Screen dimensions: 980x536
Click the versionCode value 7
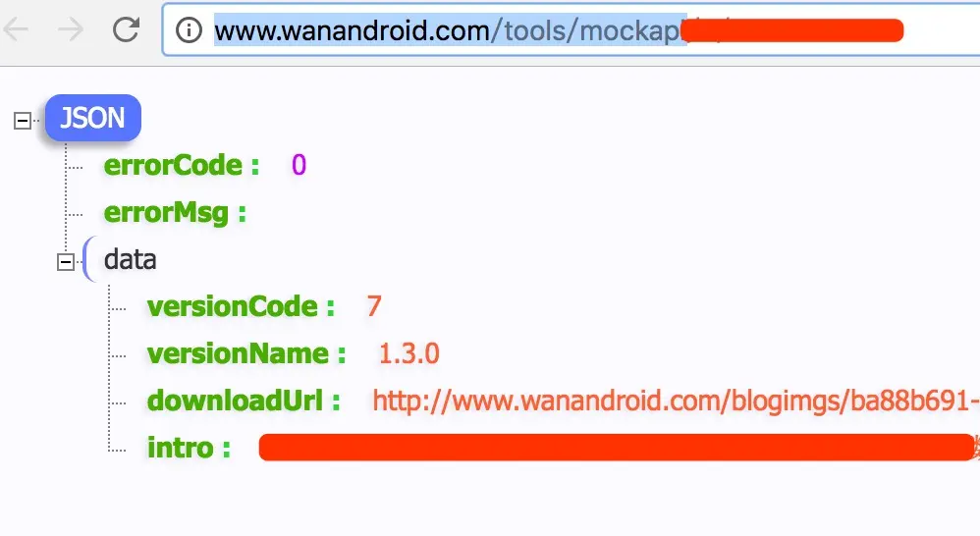[374, 306]
